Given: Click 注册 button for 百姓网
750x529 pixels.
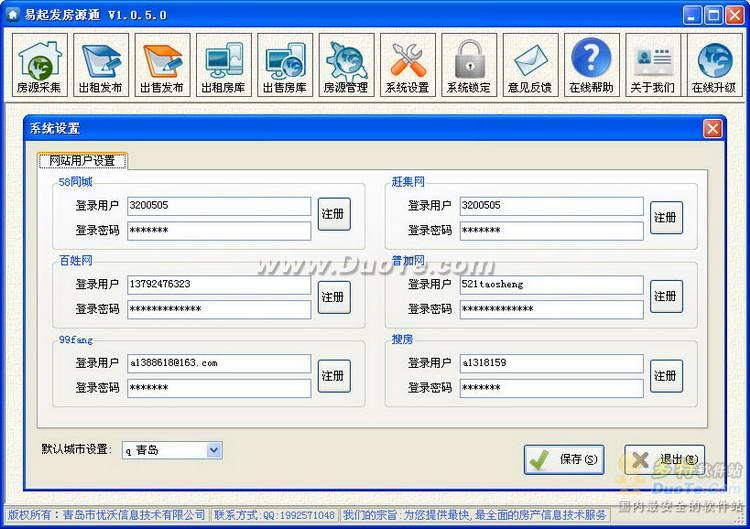Looking at the screenshot, I should pos(334,297).
